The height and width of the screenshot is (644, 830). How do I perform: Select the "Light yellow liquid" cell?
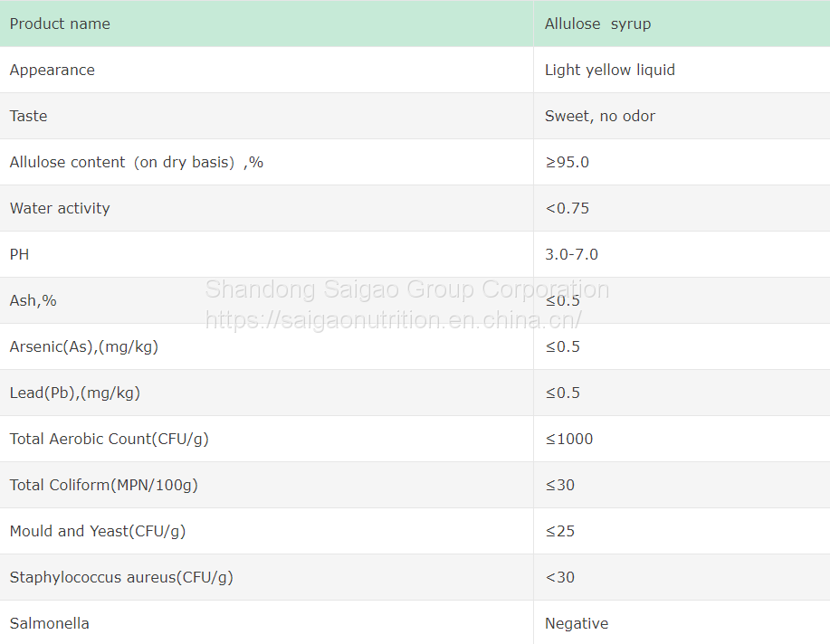click(x=610, y=71)
